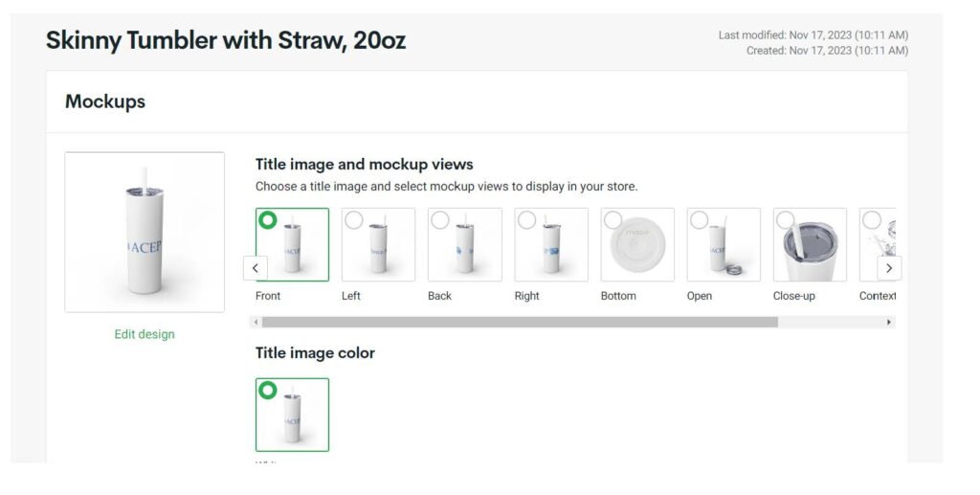Choose the white title image color

pos(293,415)
